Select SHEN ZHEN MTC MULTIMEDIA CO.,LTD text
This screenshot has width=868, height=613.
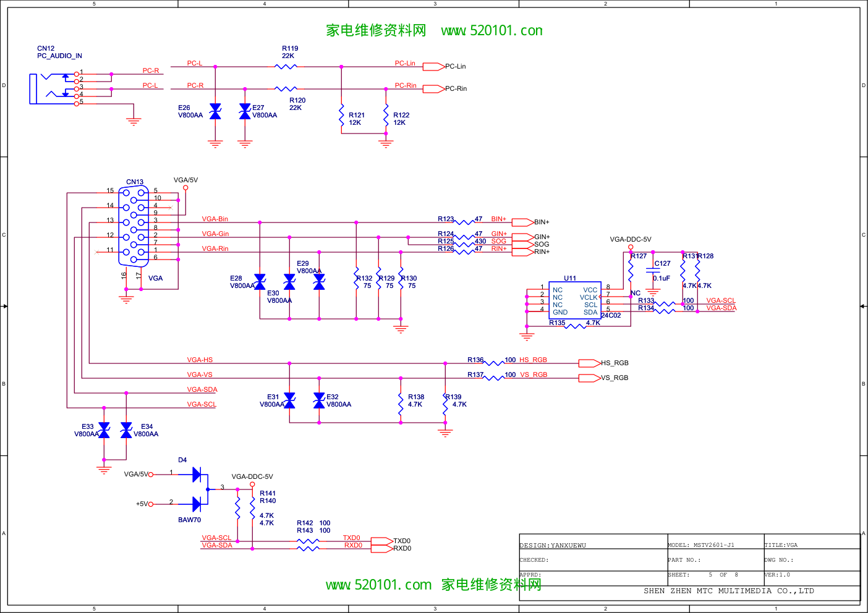coord(729,591)
